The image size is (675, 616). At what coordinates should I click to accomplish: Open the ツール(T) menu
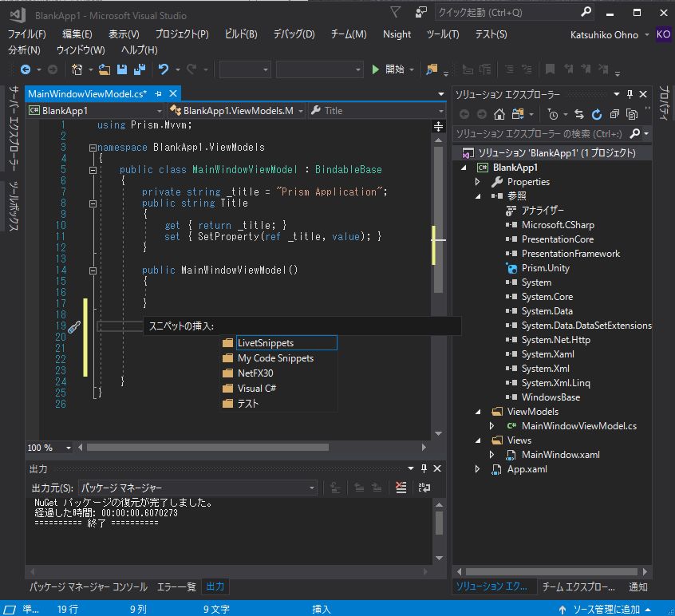coord(443,34)
